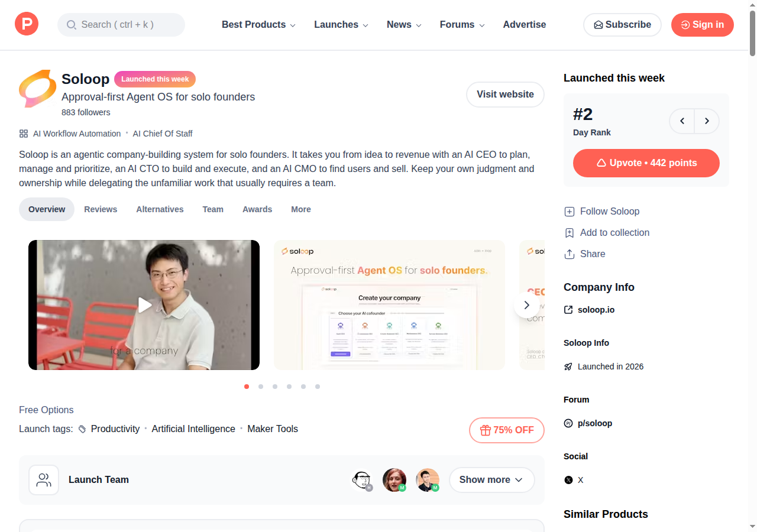The width and height of the screenshot is (757, 532).
Task: Open the Product Hunt home logo
Action: coord(27,24)
